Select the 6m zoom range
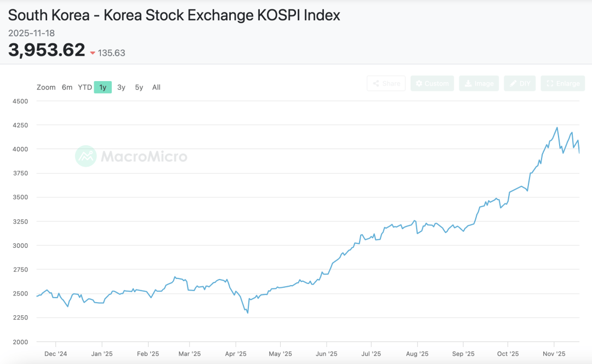Screen dimensions: 592x364 click(x=67, y=87)
